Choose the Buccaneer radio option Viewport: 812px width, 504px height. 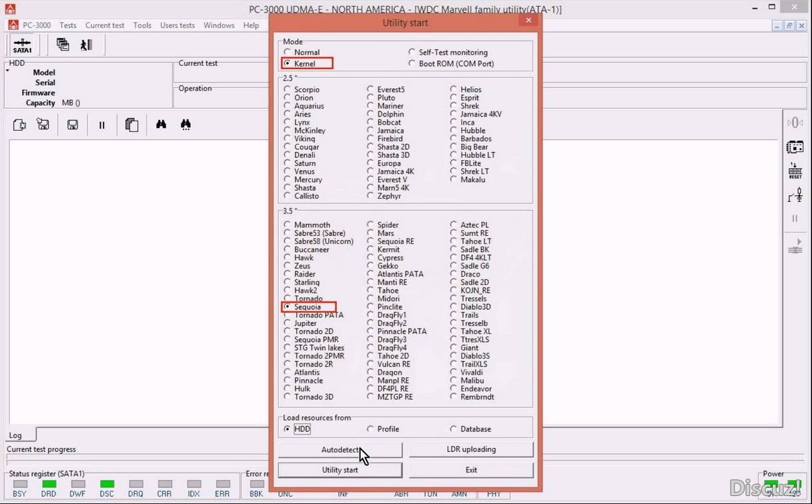(288, 249)
